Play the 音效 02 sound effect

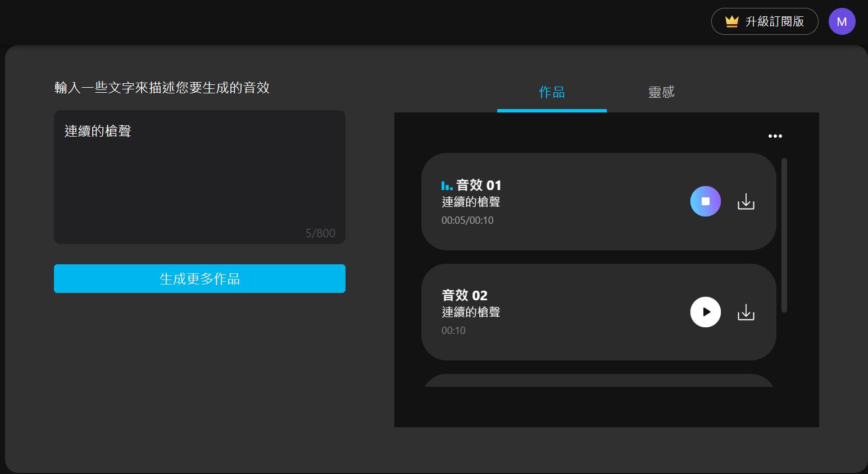(x=705, y=312)
